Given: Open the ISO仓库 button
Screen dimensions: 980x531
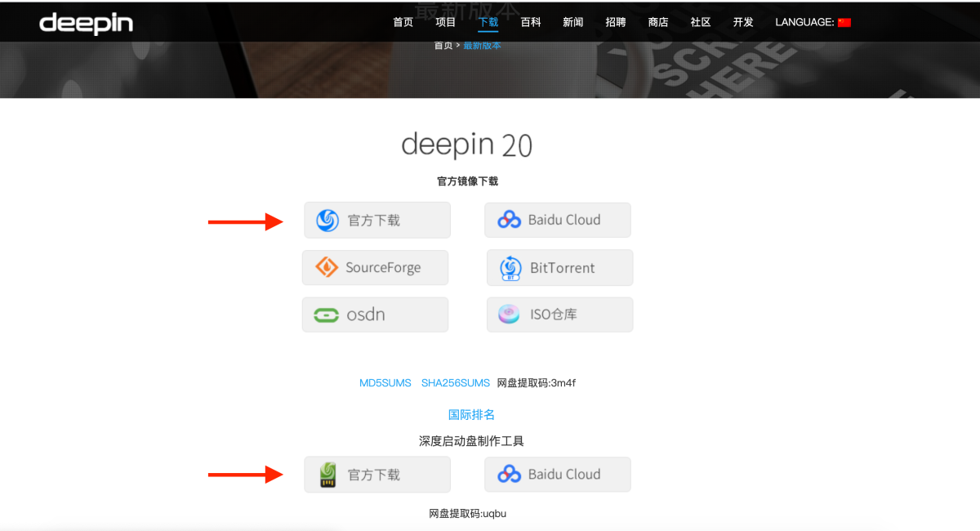Looking at the screenshot, I should [560, 315].
